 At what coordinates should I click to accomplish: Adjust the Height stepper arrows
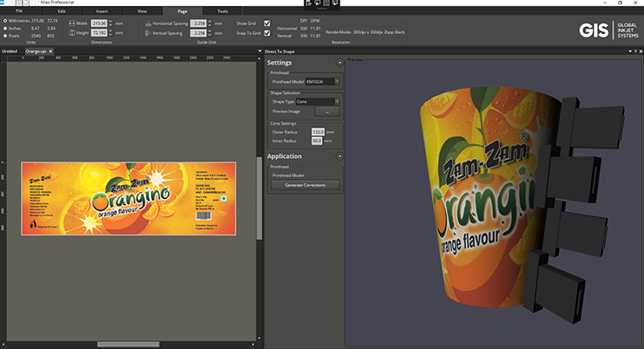pos(111,33)
